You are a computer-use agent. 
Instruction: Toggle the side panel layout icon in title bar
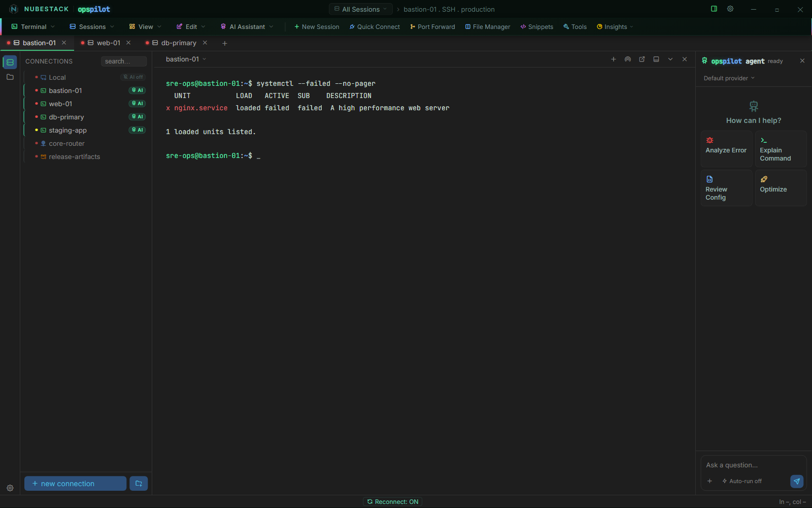tap(714, 9)
